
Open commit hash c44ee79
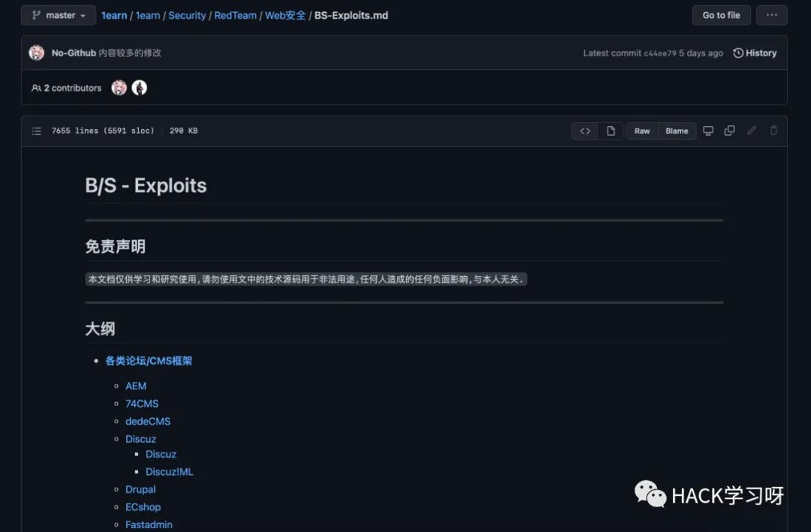coord(659,53)
